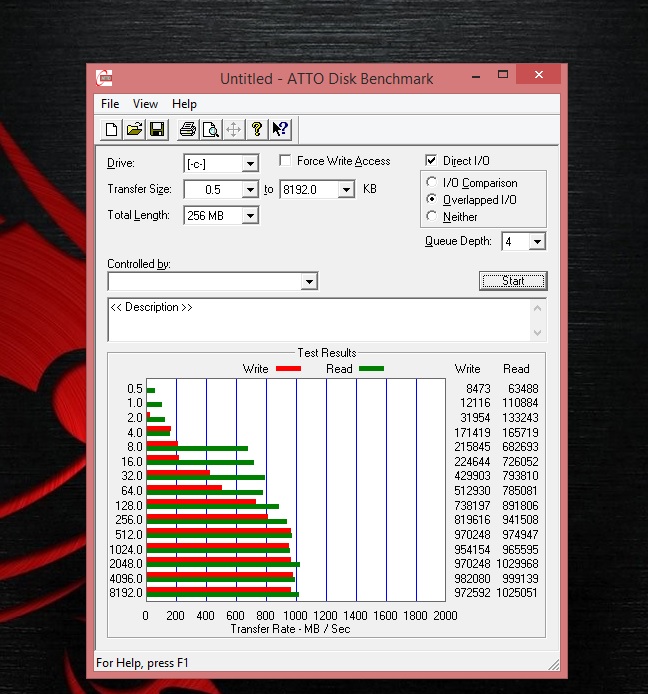Click the yellow question mark About icon
Screen dimensions: 648x694
[256, 130]
